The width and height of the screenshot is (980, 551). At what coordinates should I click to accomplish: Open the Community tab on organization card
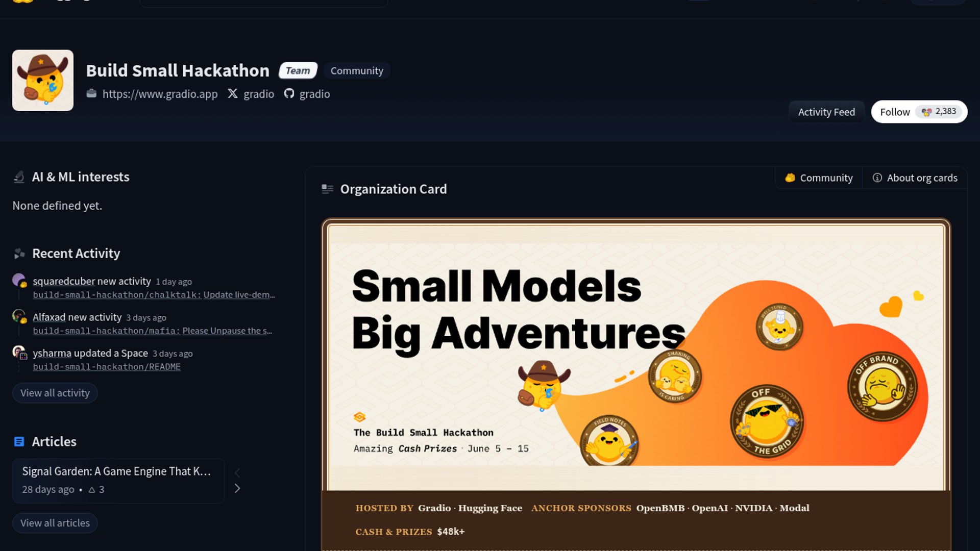[x=819, y=178]
